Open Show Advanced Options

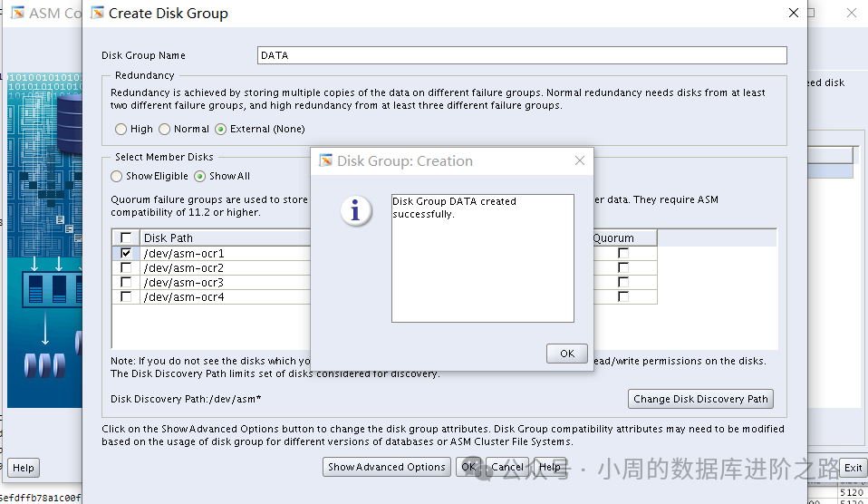(387, 467)
